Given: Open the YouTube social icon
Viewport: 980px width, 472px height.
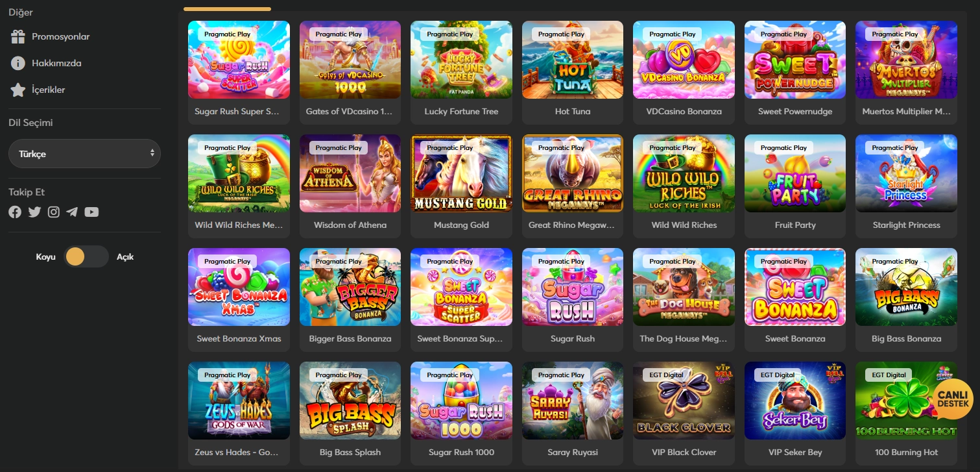Looking at the screenshot, I should tap(91, 212).
